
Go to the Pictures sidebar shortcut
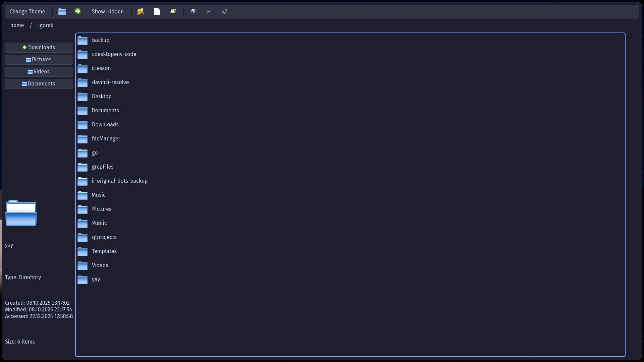tap(39, 59)
